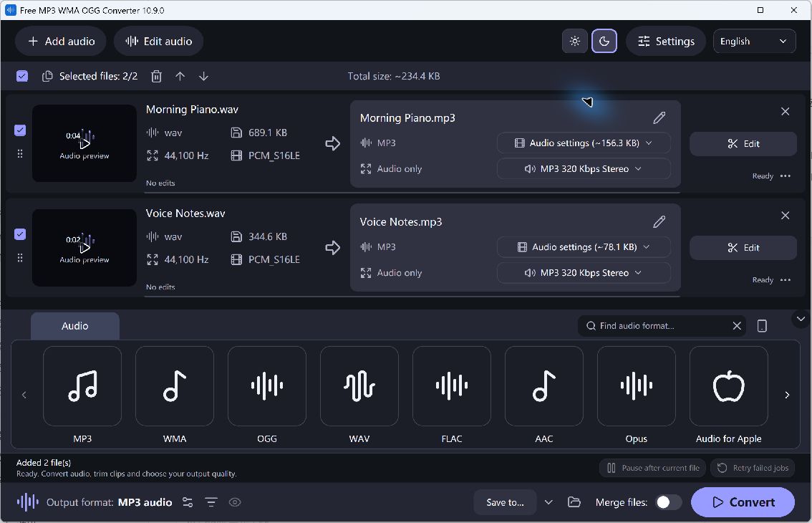Select the Audio for Apple preset
Screen dimensions: 812x523
tap(729, 386)
